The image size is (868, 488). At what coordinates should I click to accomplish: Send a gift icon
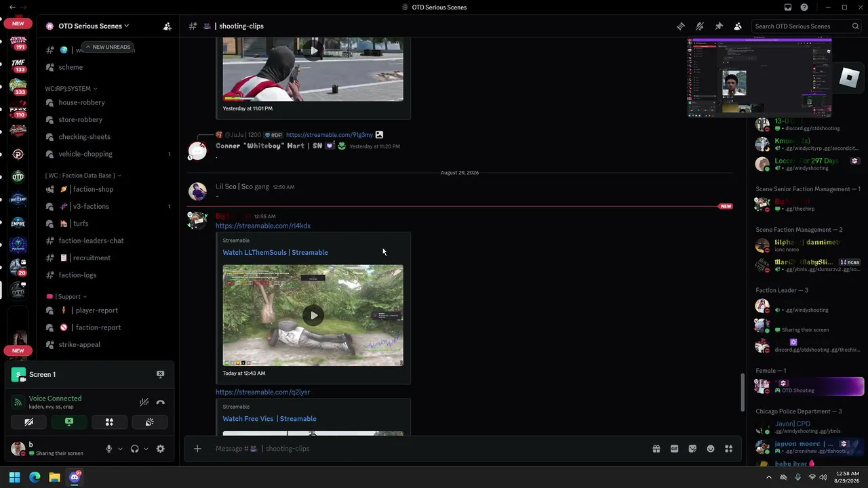pyautogui.click(x=656, y=449)
